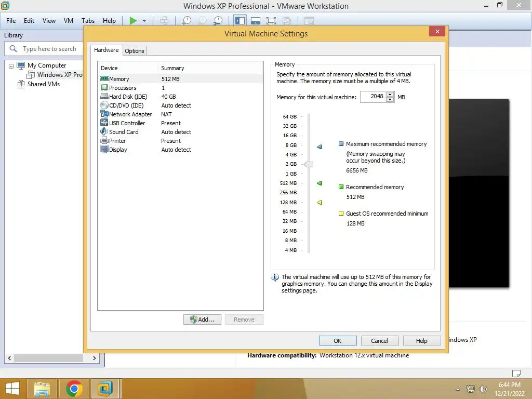This screenshot has width=532, height=399.
Task: Click the Library scroll left arrow
Action: point(9,358)
